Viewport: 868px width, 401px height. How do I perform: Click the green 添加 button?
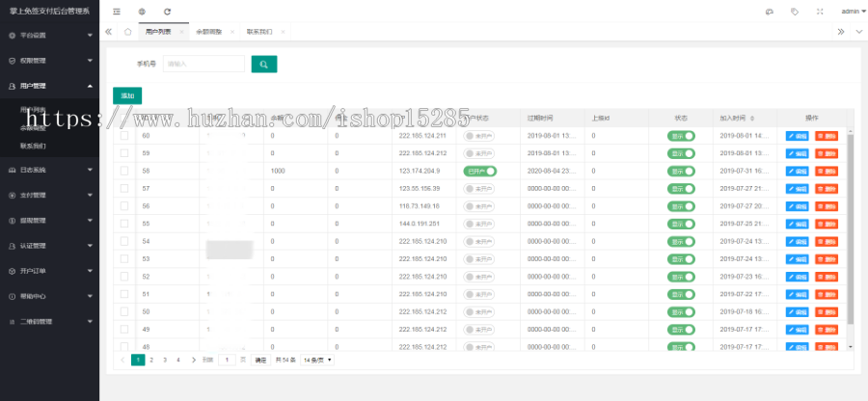pos(126,95)
